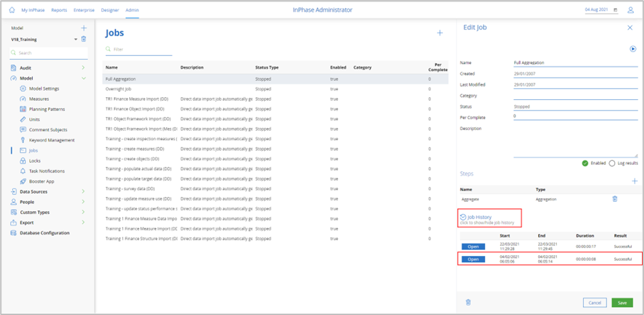644x315 pixels.
Task: Open the 04/02/2021 job history entry
Action: pos(473,259)
